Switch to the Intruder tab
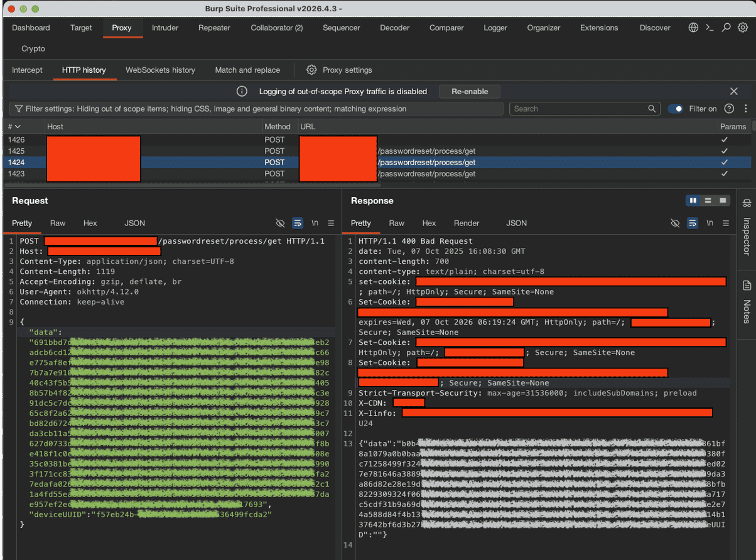The image size is (756, 560). point(165,28)
